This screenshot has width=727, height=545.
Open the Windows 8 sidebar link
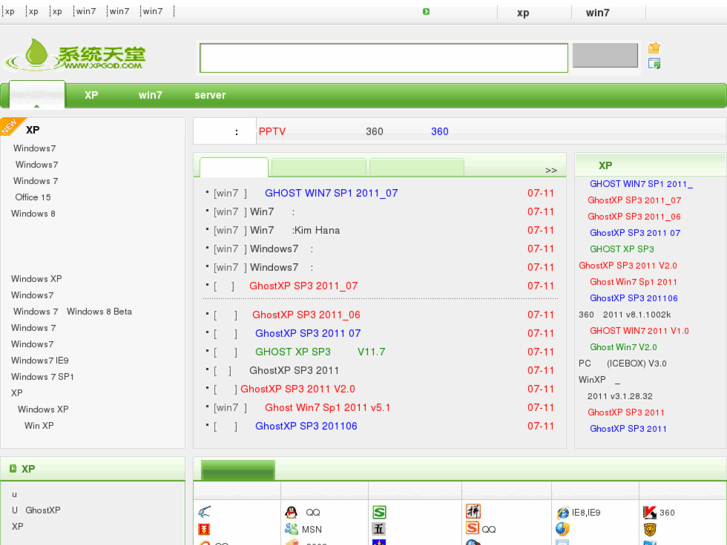click(33, 213)
